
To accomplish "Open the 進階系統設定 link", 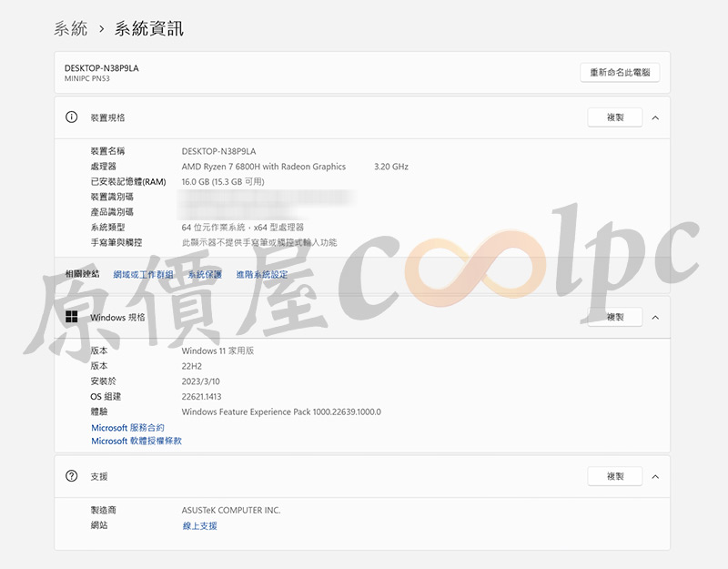I will click(261, 274).
